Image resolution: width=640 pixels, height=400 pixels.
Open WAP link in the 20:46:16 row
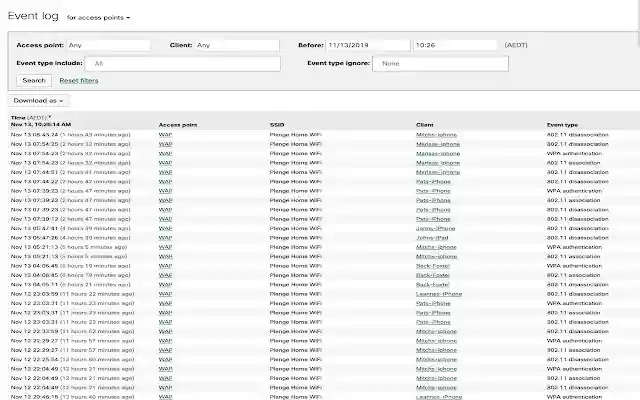(x=165, y=397)
